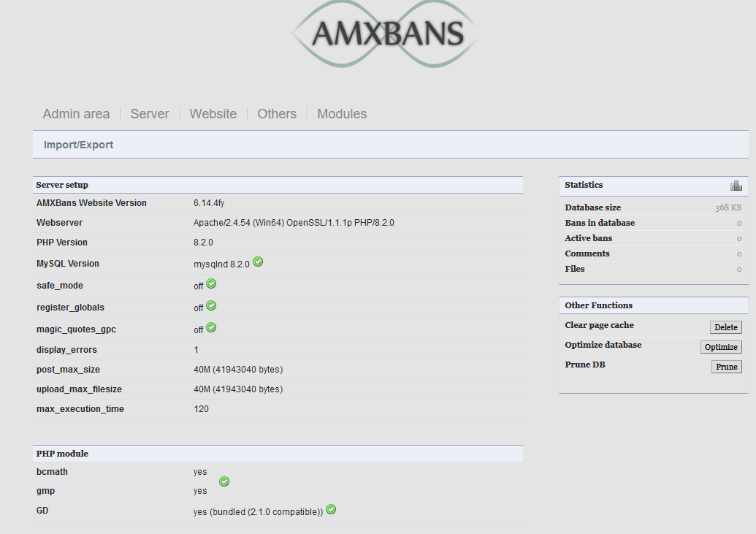Viewport: 756px width, 534px height.
Task: Click the upload_max_filesize 40M value
Action: coord(238,389)
